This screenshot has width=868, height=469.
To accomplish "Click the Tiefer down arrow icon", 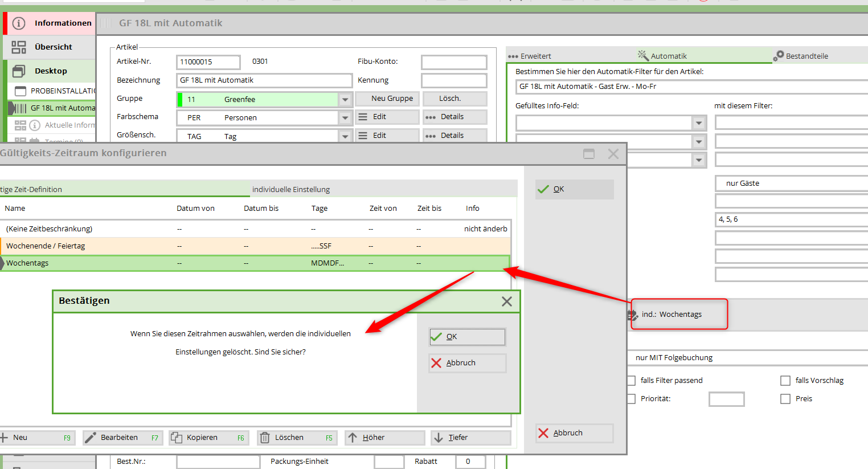I will point(439,438).
